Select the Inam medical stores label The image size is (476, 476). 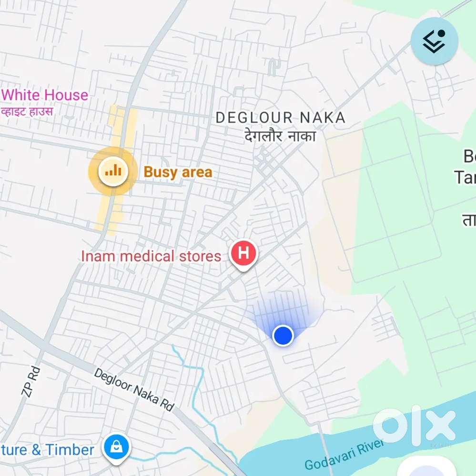tap(151, 256)
